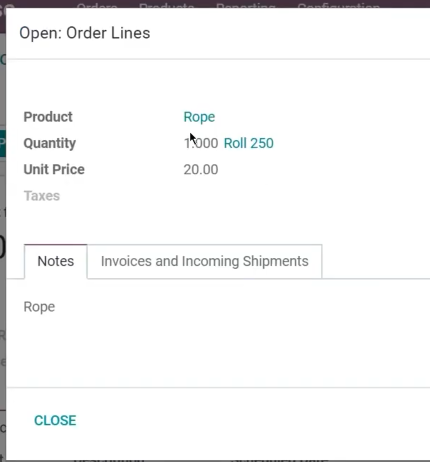Open the Rope product link
The height and width of the screenshot is (462, 430).
tap(199, 117)
